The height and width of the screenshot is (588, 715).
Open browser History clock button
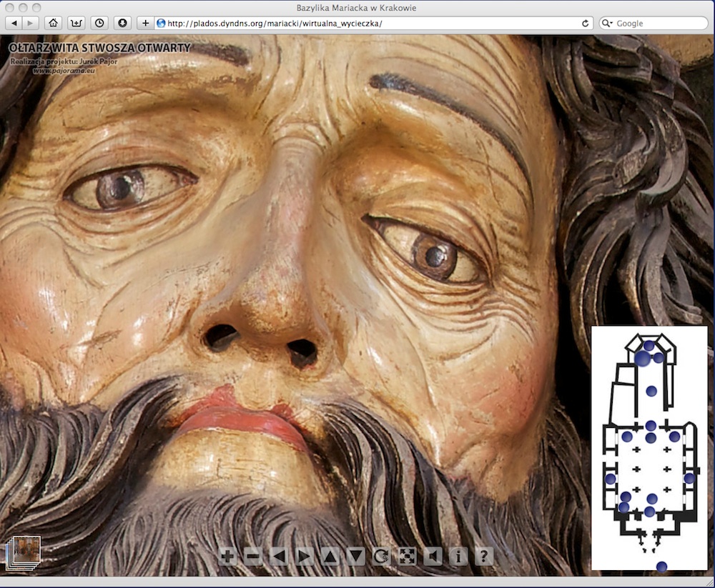[99, 23]
